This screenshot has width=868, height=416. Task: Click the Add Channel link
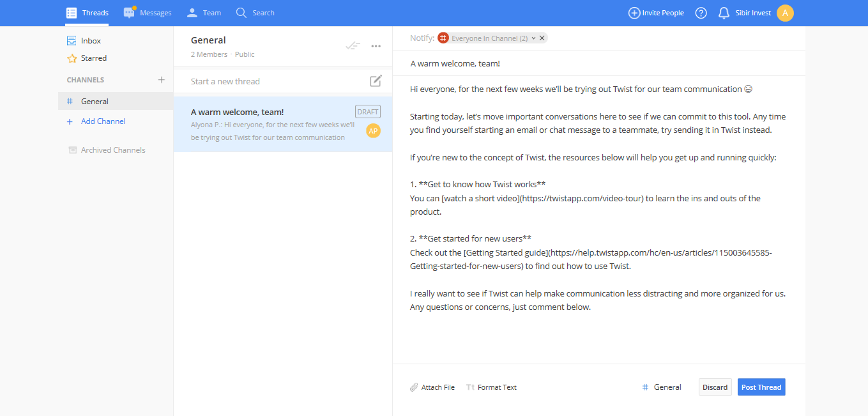pyautogui.click(x=103, y=121)
